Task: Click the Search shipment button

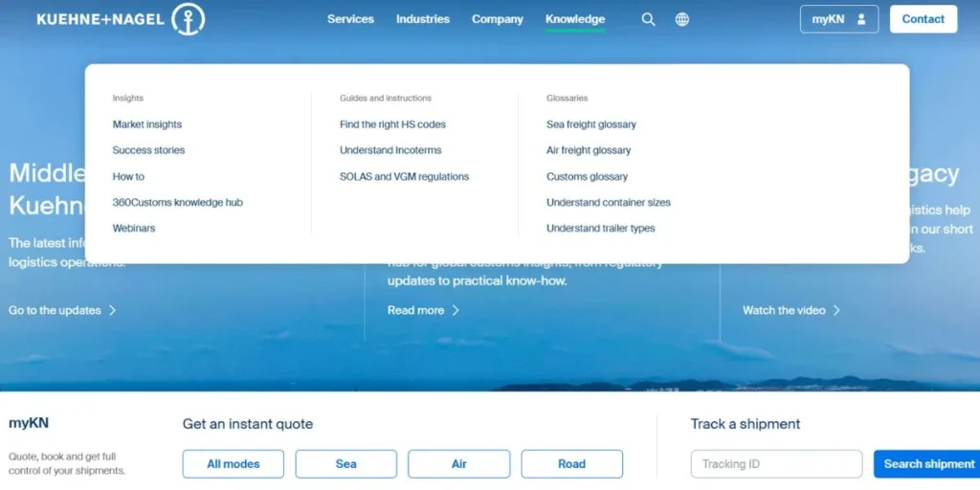Action: pos(928,464)
